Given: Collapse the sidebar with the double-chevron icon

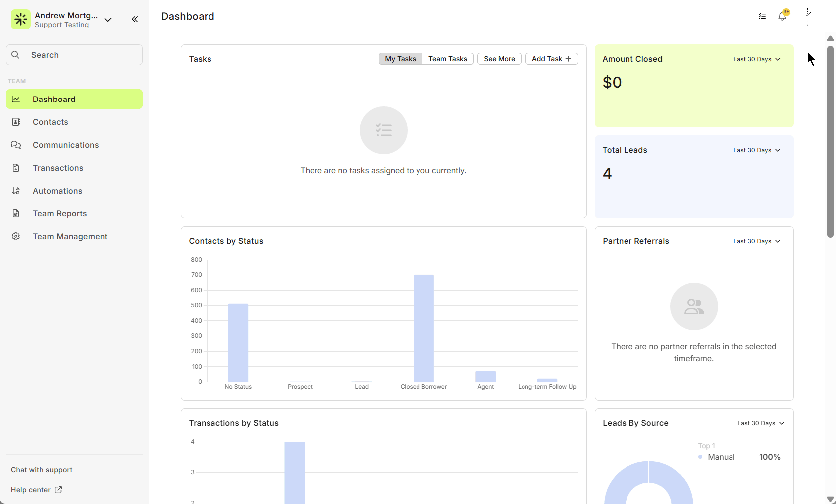Looking at the screenshot, I should [x=135, y=19].
